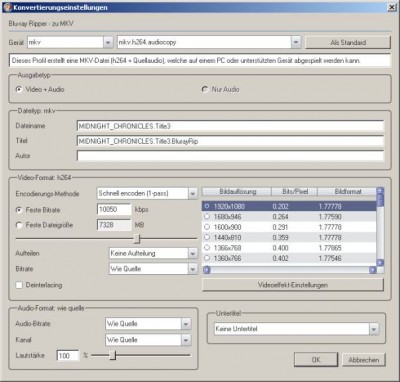The image size is (400, 382).
Task: Click the 0.202 Bits/Pixel value
Action: coord(280,206)
